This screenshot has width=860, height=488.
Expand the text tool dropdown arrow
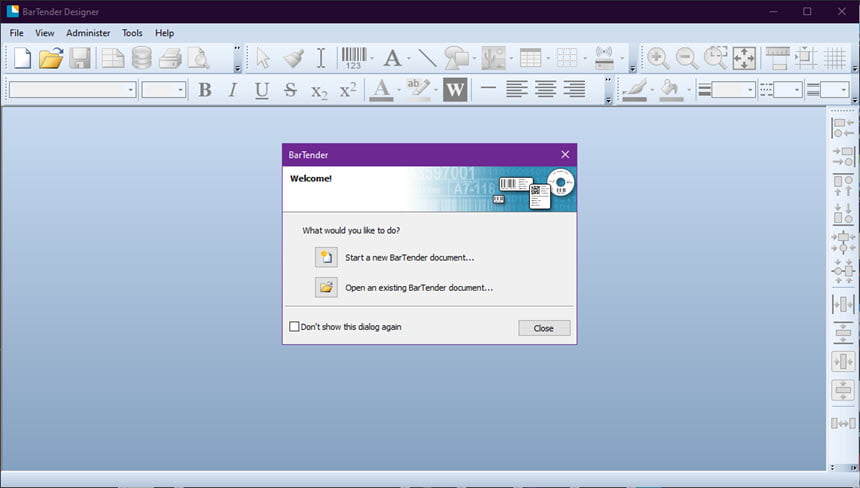pyautogui.click(x=409, y=58)
